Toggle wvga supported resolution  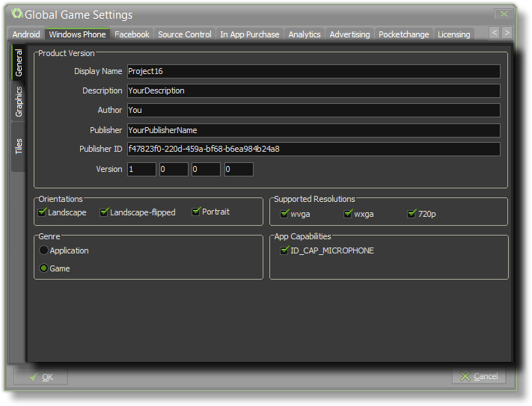284,214
